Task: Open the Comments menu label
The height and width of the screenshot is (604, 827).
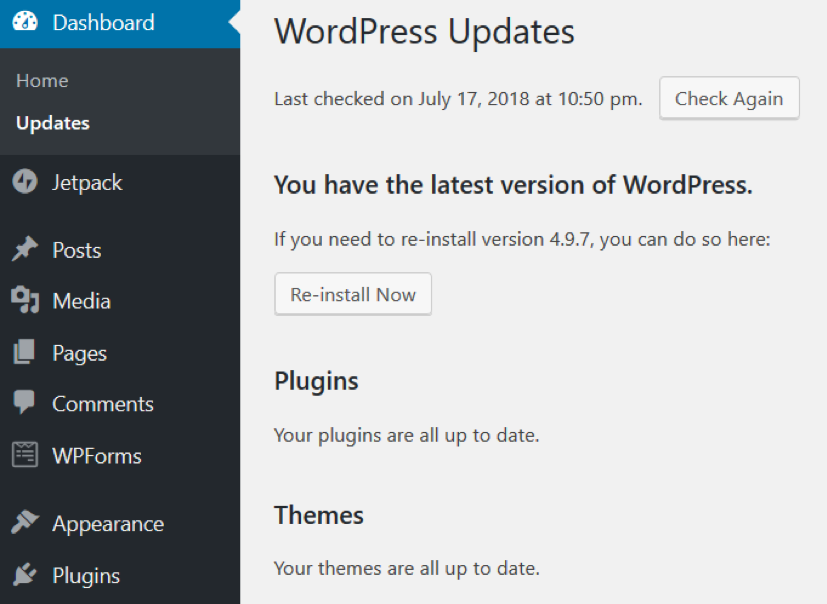Action: coord(103,404)
